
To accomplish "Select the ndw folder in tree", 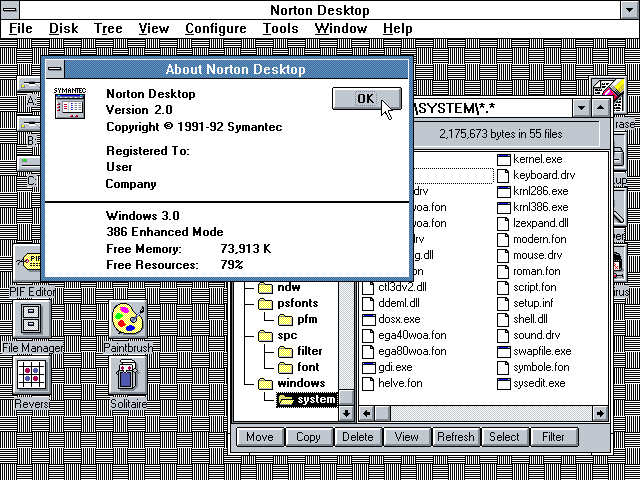I will pos(280,287).
